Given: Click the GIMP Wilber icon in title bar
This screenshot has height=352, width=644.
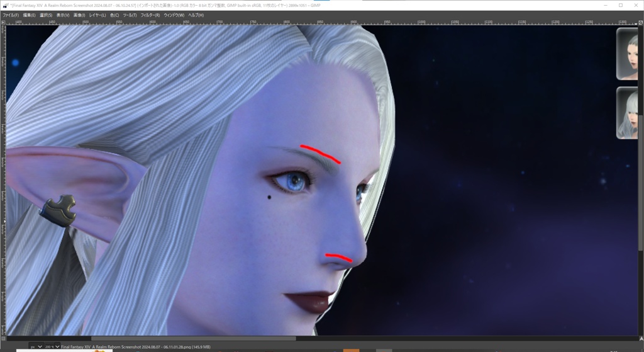Looking at the screenshot, I should (x=5, y=5).
